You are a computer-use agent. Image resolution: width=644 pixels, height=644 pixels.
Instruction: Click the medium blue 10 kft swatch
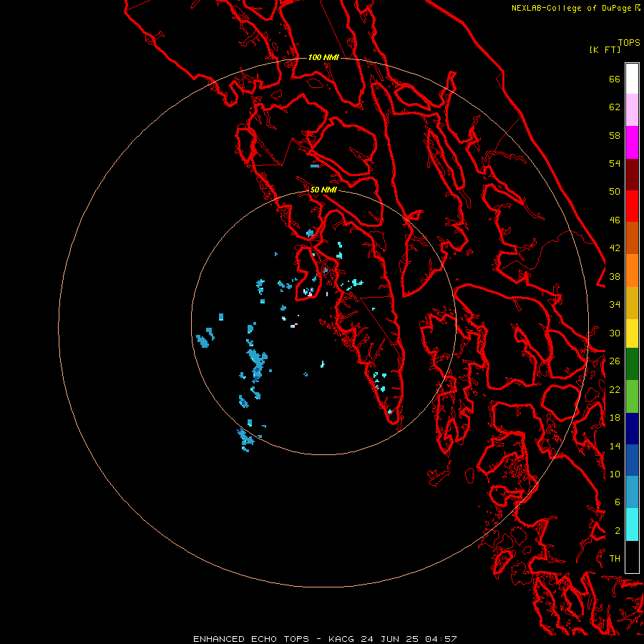pyautogui.click(x=632, y=460)
